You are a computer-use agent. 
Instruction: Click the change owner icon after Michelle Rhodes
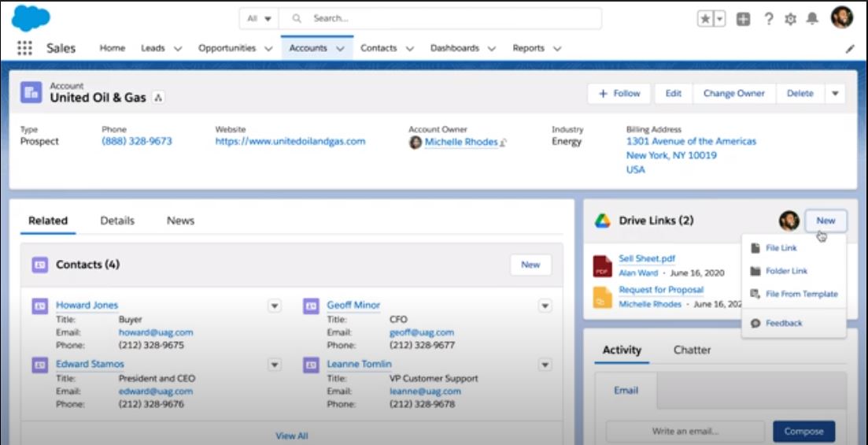[x=503, y=143]
